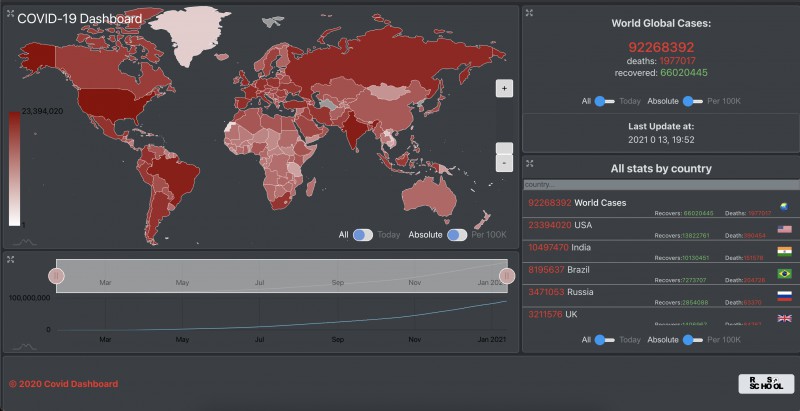800x411 pixels.
Task: Select the World Cases row
Action: pos(661,206)
